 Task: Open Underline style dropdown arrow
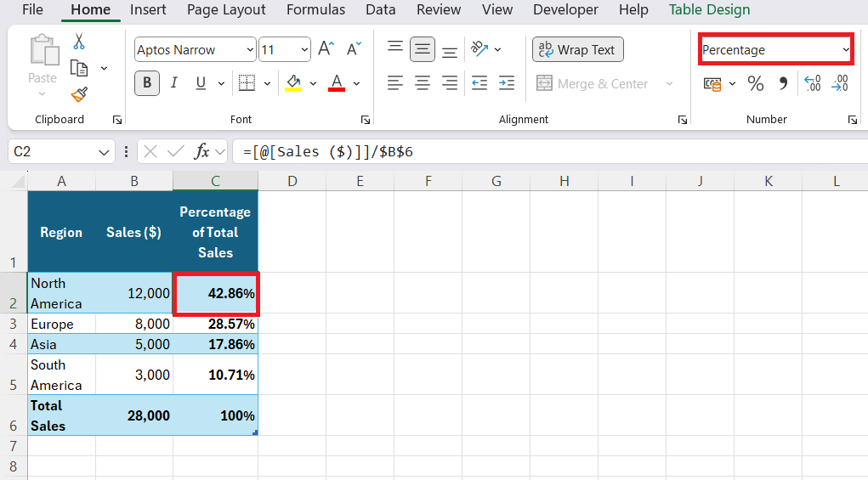[221, 83]
